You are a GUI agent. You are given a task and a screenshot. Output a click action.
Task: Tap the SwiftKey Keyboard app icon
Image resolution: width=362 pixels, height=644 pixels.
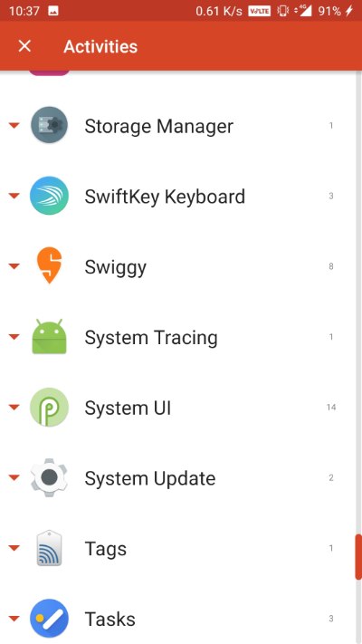click(49, 196)
